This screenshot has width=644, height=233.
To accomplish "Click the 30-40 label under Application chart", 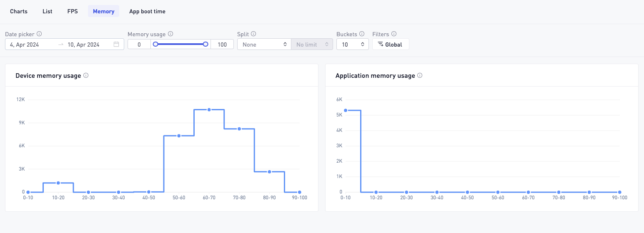I will [437, 198].
